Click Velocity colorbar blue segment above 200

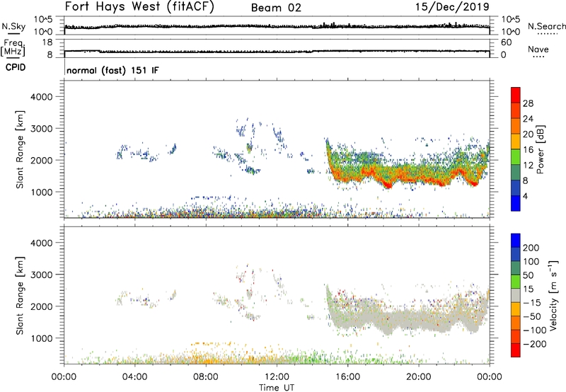(516, 241)
